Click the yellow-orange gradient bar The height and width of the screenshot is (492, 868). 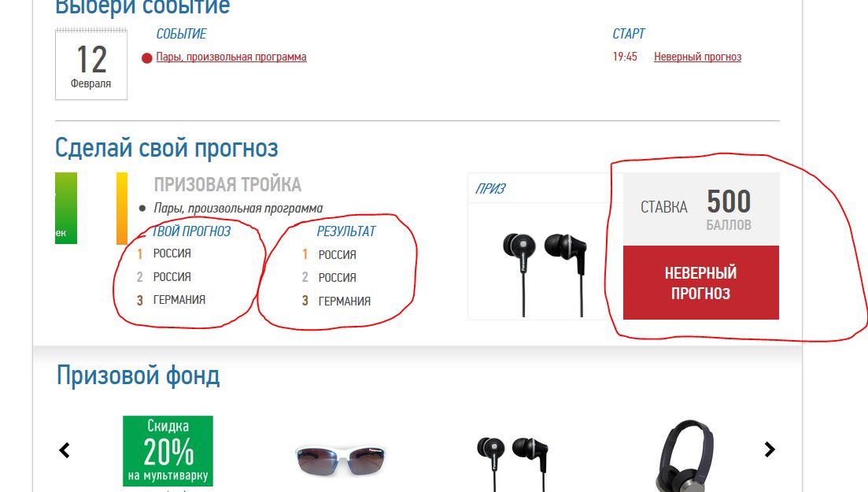[x=122, y=209]
